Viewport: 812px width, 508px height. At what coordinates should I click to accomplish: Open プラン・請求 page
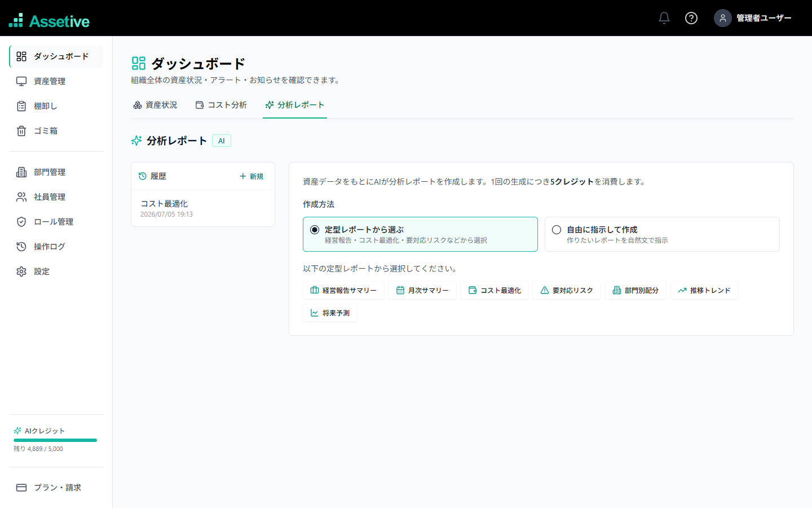[x=56, y=488]
